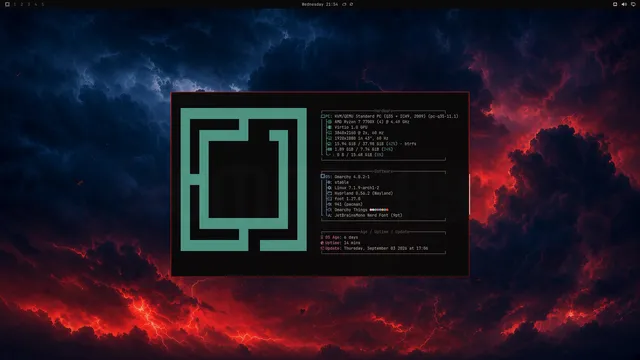The image size is (640, 360).
Task: Click the 'stable' channel text
Action: coord(342,182)
